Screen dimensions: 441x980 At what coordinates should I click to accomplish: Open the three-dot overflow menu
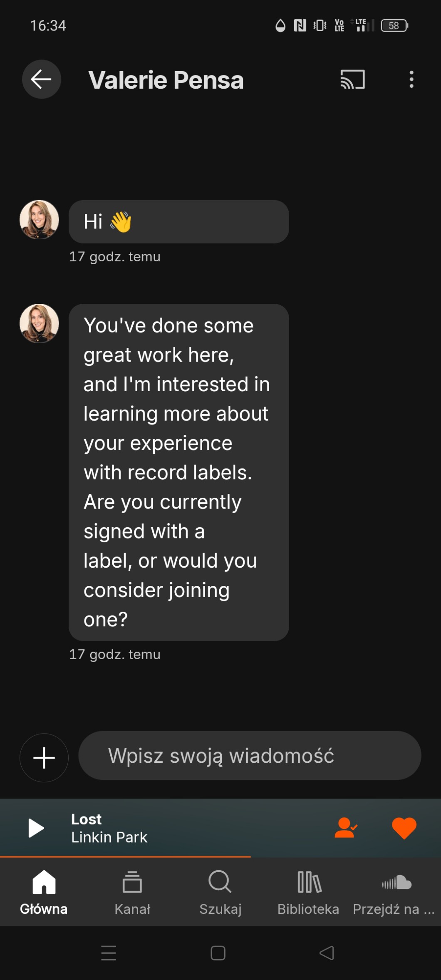click(411, 79)
